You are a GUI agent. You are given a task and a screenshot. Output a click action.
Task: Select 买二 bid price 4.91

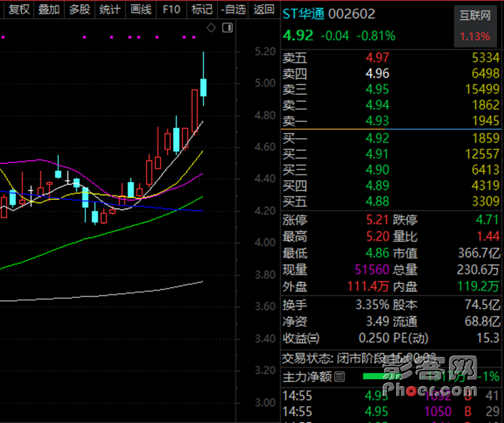(378, 154)
